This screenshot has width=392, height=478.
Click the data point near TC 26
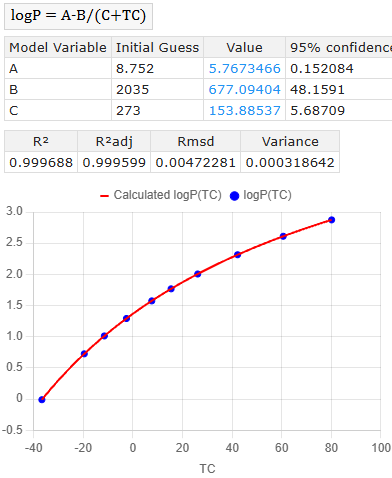(197, 274)
